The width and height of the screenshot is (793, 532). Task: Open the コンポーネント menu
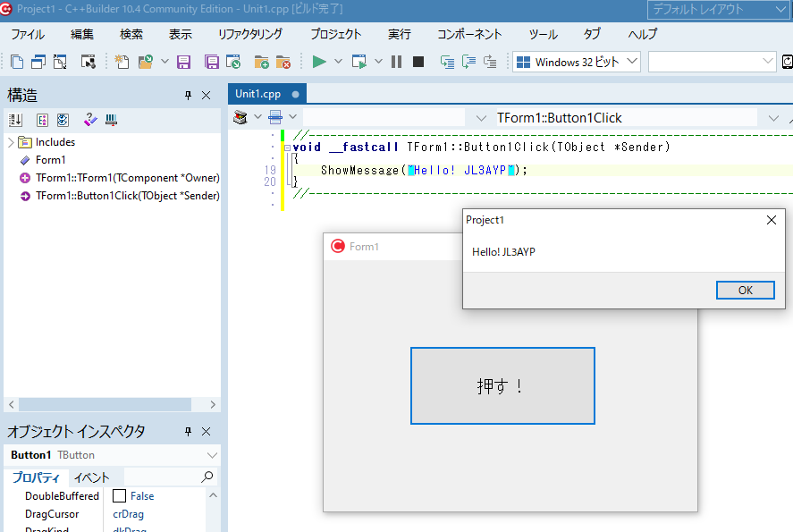[x=469, y=34]
